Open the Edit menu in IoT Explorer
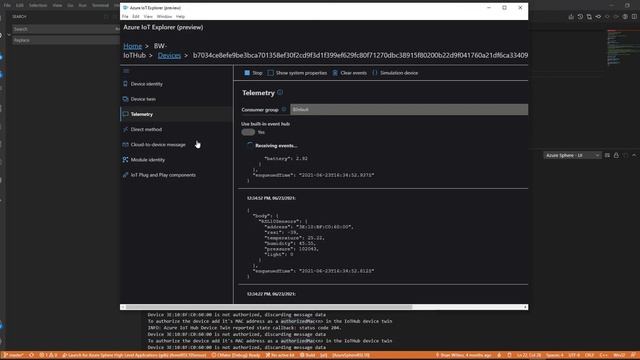The image size is (640, 360). (136, 16)
